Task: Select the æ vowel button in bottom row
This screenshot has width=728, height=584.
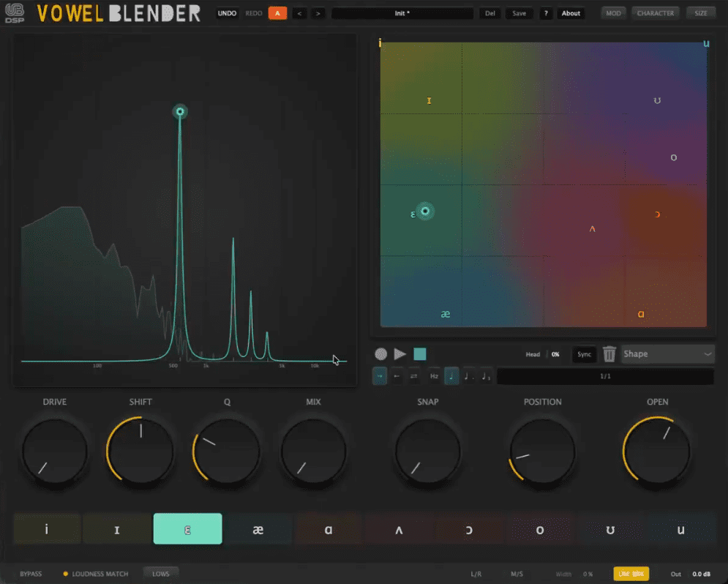Action: click(258, 529)
